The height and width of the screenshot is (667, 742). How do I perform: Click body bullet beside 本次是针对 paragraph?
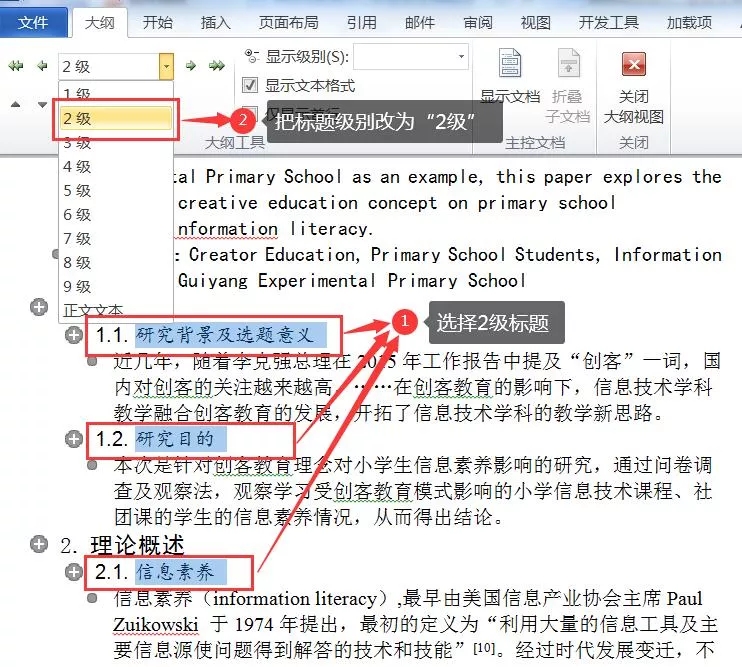click(92, 465)
